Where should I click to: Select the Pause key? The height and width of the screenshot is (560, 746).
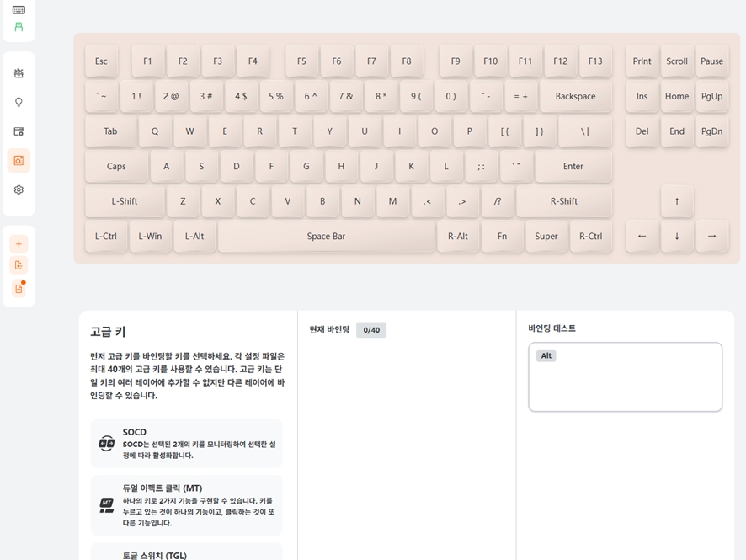[x=711, y=61]
